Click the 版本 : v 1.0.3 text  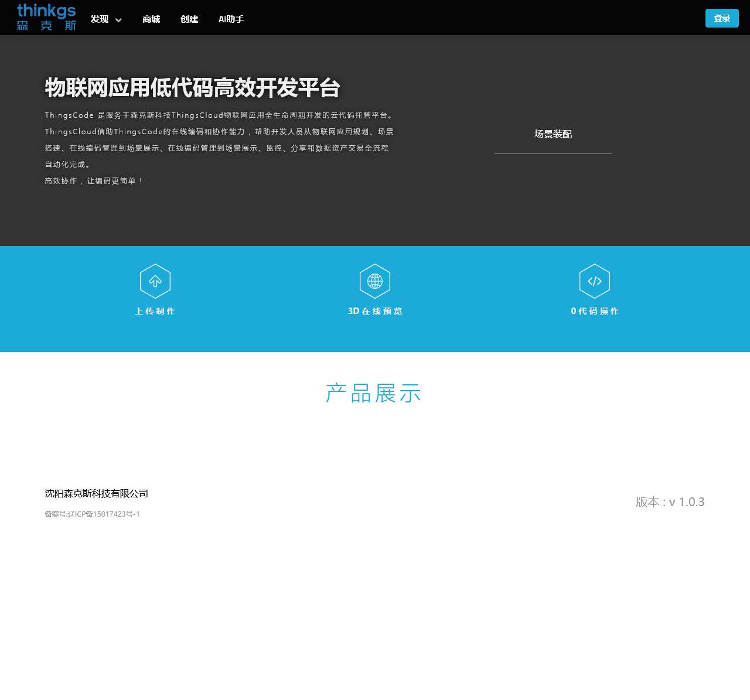coord(670,502)
